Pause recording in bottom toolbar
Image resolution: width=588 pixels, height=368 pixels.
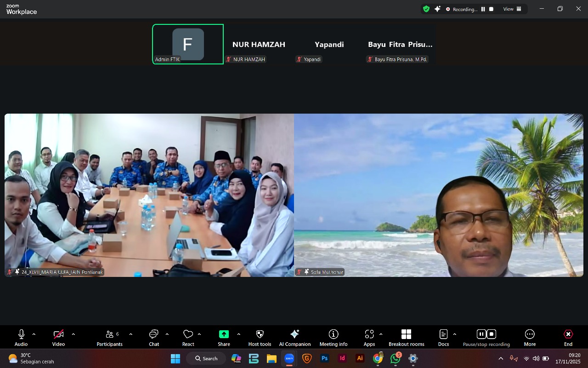coord(481,334)
